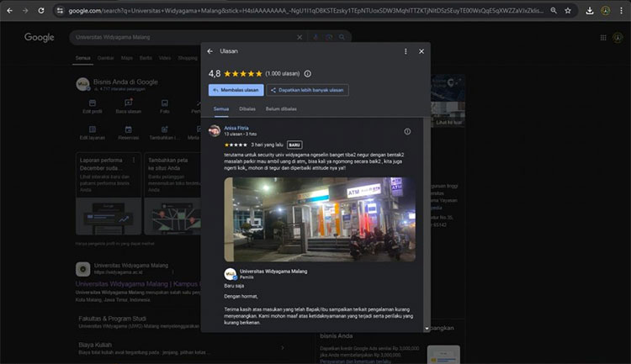Clear the search box with X
Screen dimensions: 631x364
[x=300, y=37]
